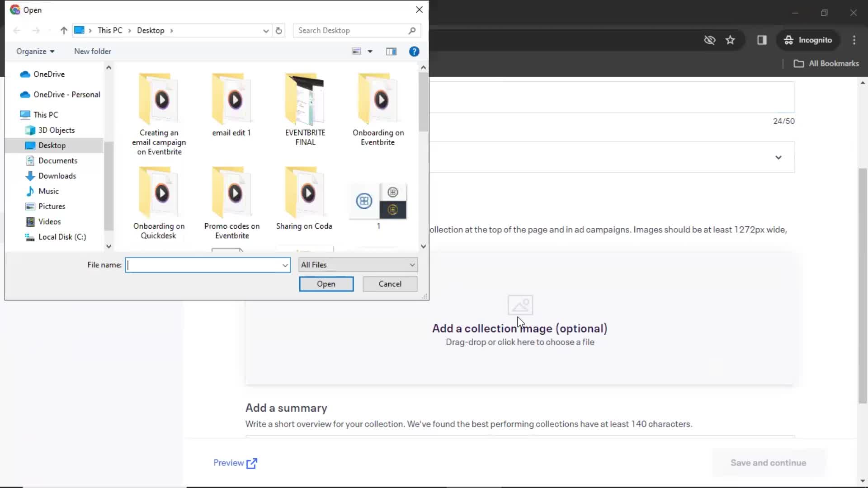Open the All Bookmarks folder
Image resolution: width=868 pixels, height=488 pixels.
(x=826, y=64)
